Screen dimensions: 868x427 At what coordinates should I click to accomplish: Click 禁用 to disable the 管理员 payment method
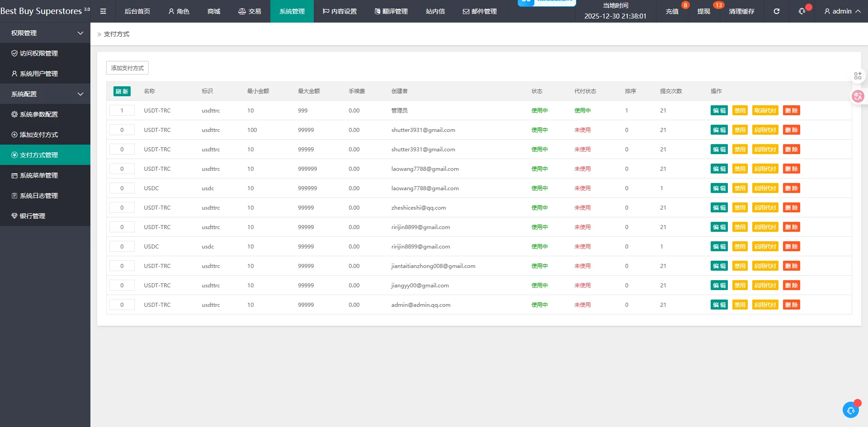[x=740, y=111]
